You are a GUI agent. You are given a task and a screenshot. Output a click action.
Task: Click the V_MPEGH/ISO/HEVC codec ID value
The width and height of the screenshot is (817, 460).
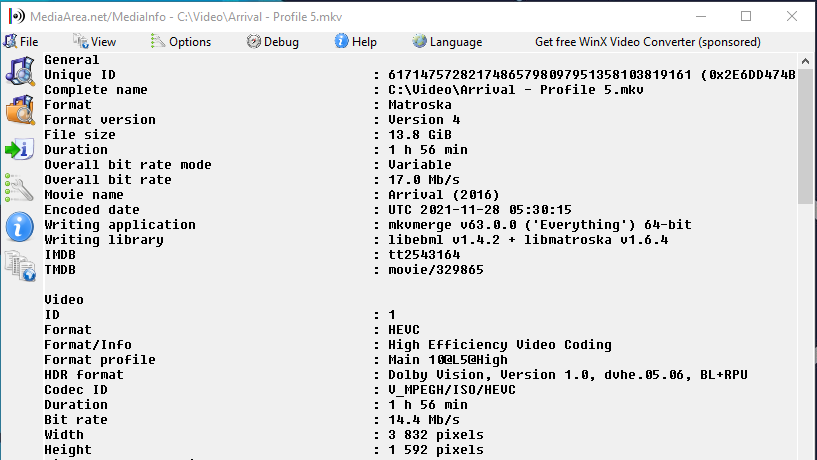(x=452, y=390)
